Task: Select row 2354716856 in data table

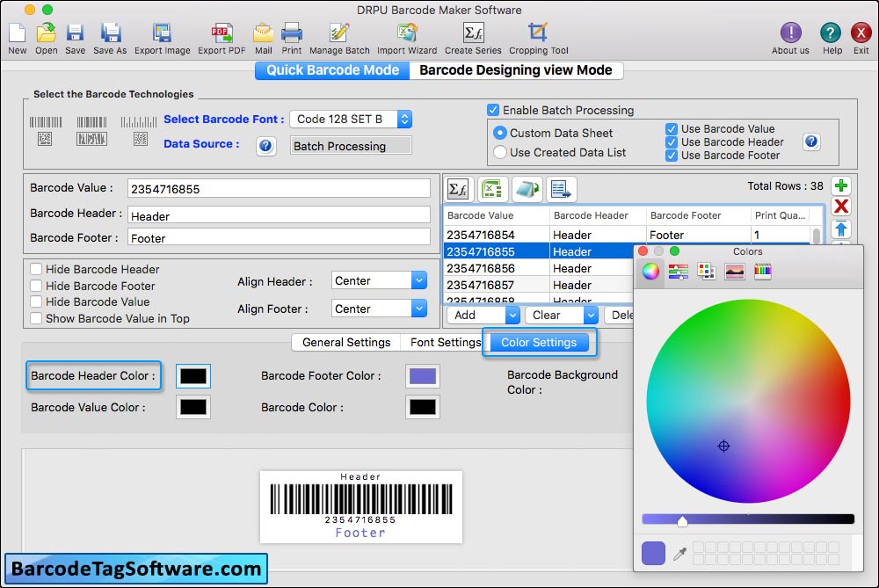Action: click(538, 268)
